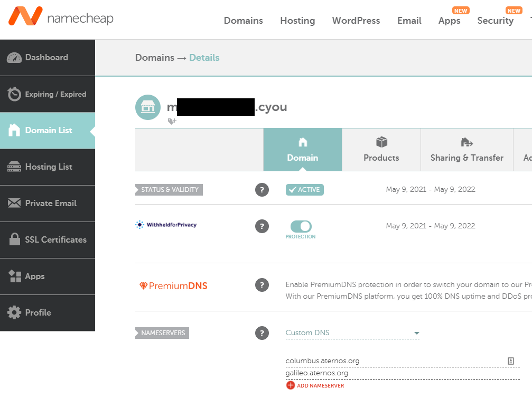Viewport: 532px width, 397px height.
Task: Open the Domains top menu
Action: click(243, 21)
